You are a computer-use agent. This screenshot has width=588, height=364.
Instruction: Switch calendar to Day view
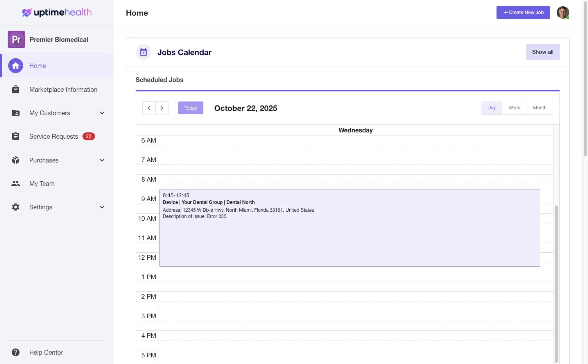click(x=491, y=108)
